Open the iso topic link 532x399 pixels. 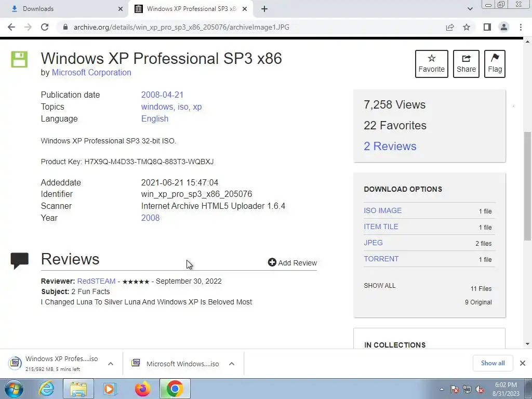click(183, 107)
